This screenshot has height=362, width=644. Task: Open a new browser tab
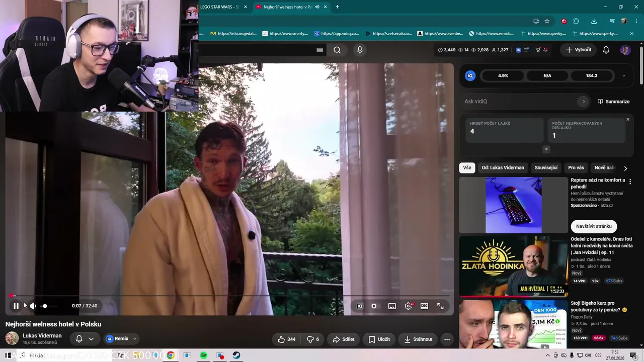click(337, 7)
